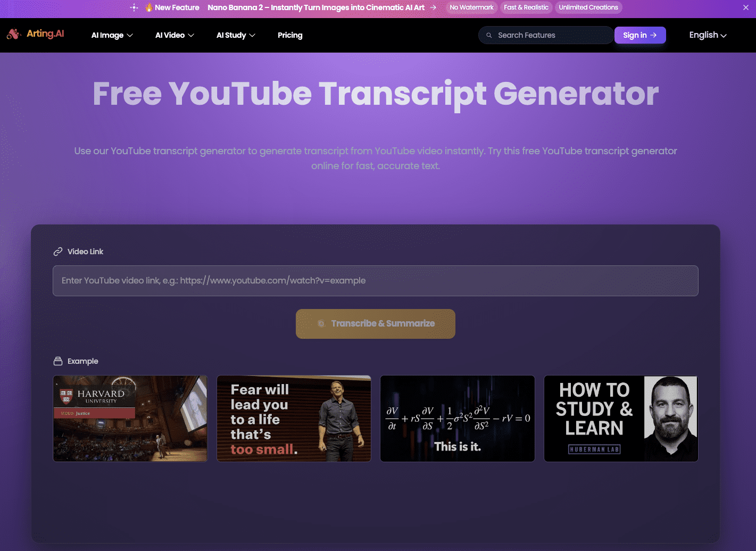Open the English language selector
Screen dimensions: 756x551
pyautogui.click(x=708, y=35)
